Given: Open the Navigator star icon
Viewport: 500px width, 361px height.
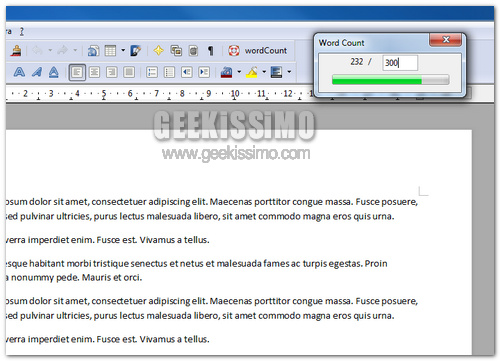Looking at the screenshot, I should point(158,51).
